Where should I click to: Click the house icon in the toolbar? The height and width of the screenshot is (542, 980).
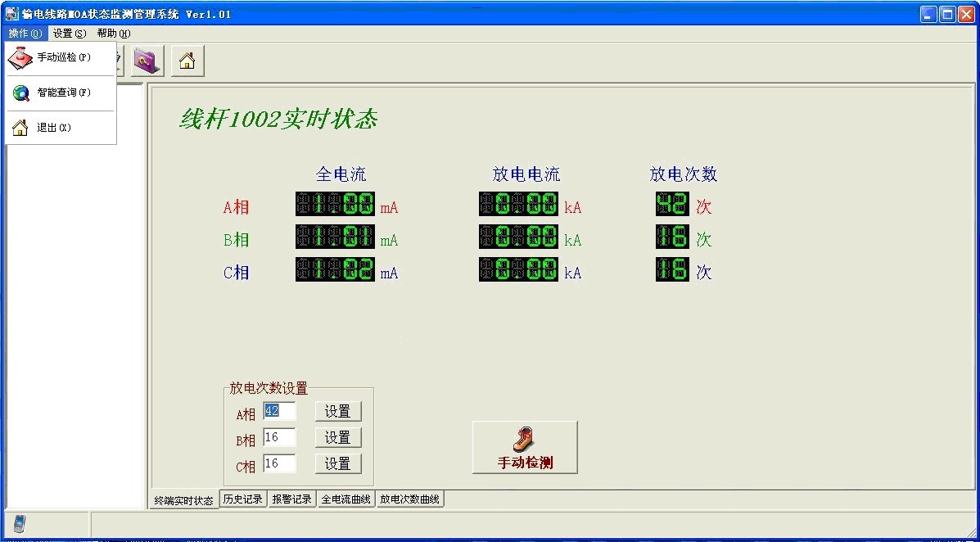187,61
